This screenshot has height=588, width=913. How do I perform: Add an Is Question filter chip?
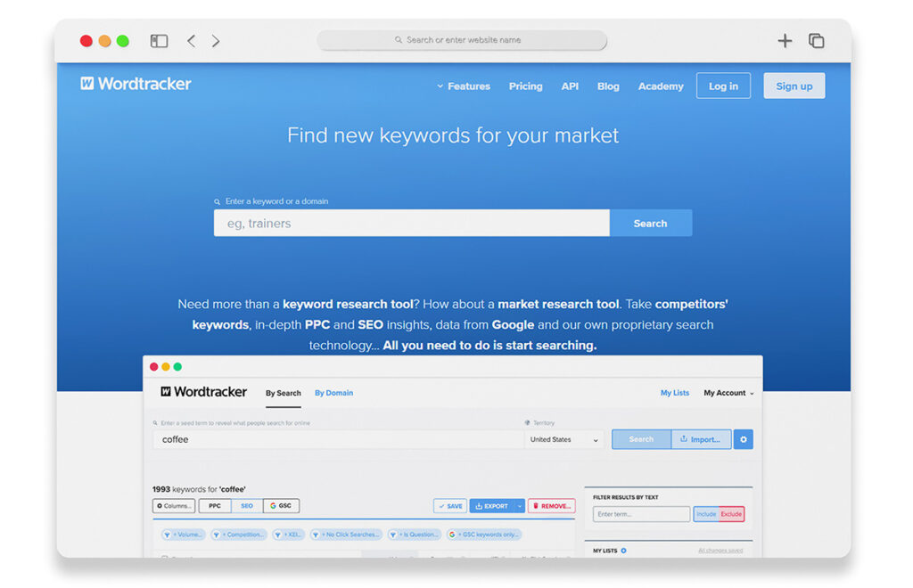pyautogui.click(x=414, y=535)
